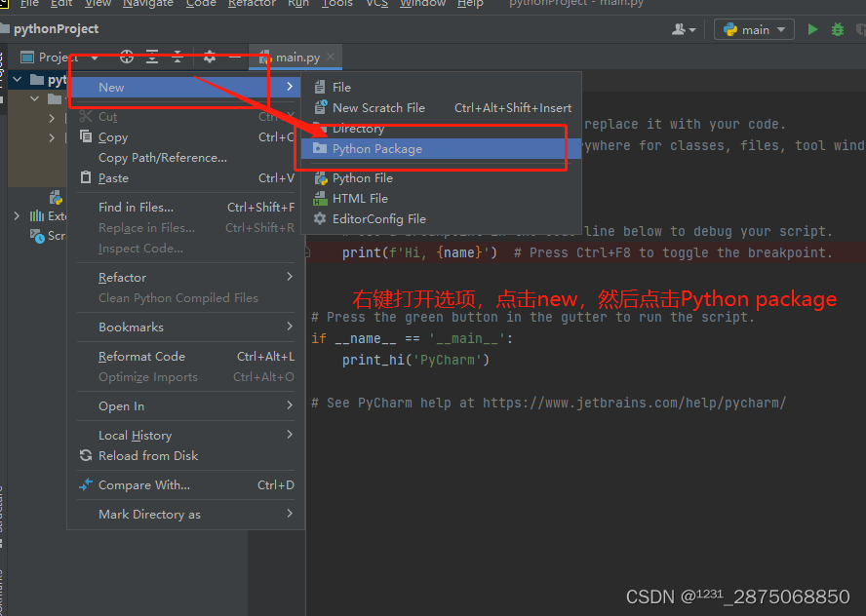Image resolution: width=866 pixels, height=616 pixels.
Task: Click the locate-in-project target icon
Action: click(x=127, y=57)
